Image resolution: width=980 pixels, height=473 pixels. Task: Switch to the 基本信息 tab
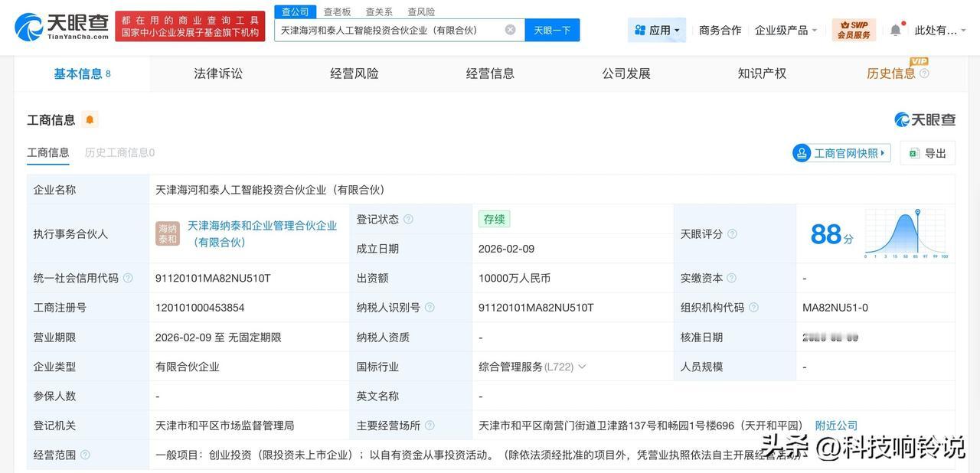(x=82, y=73)
